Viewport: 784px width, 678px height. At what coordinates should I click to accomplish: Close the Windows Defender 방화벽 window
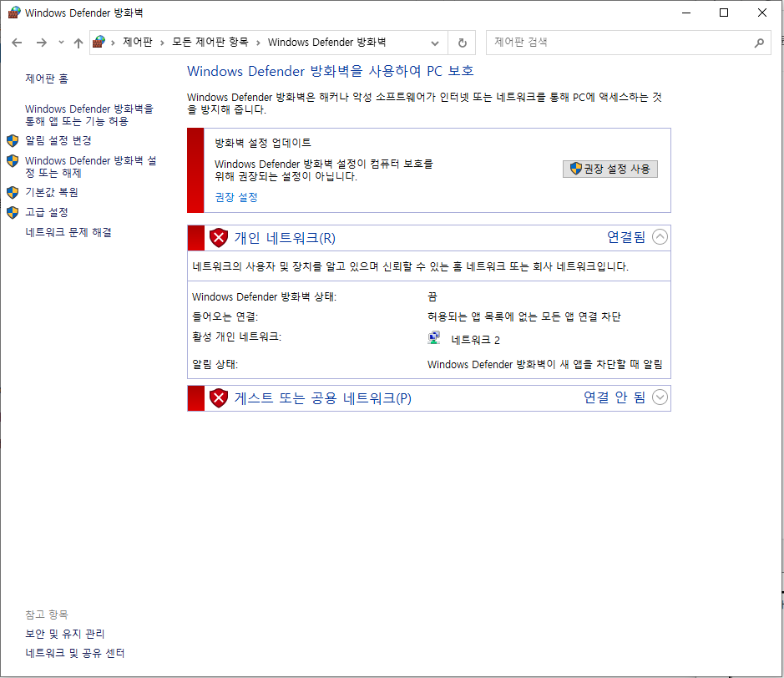pos(762,13)
